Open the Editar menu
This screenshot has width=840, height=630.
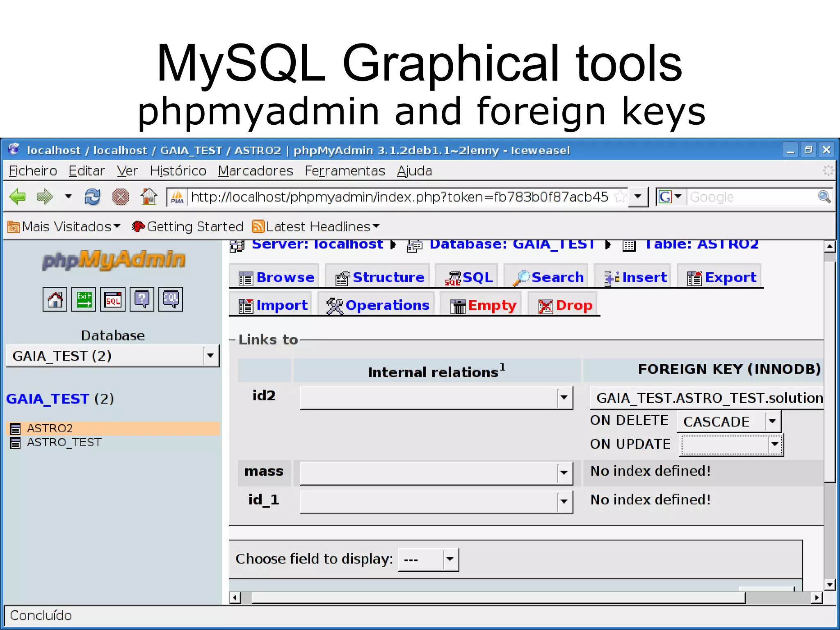pos(87,171)
